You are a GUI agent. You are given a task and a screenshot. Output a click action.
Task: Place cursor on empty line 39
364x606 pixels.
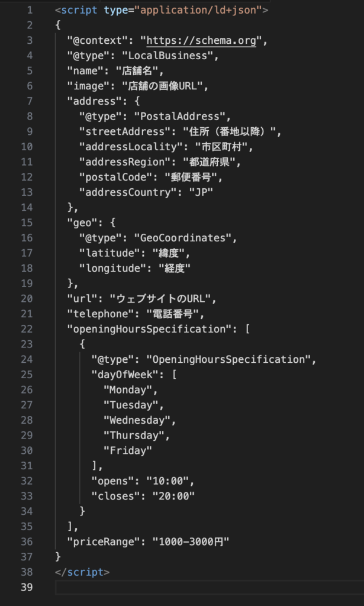[x=207, y=587]
